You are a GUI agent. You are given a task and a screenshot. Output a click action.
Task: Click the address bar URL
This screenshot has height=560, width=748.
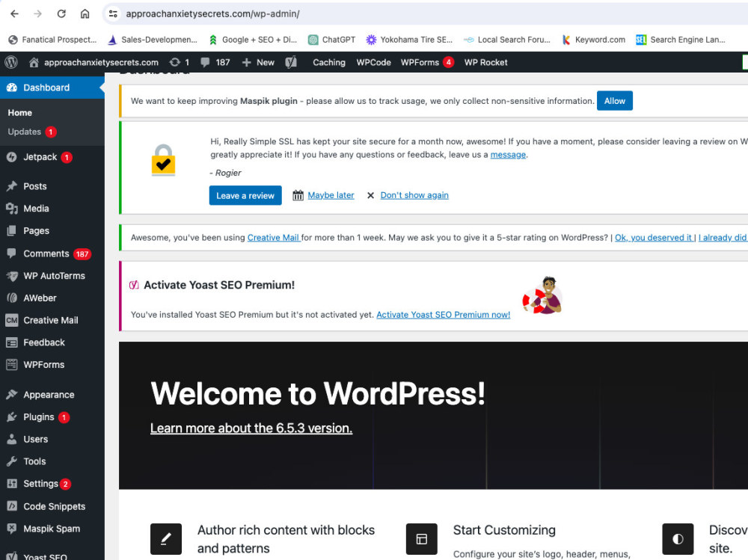212,14
